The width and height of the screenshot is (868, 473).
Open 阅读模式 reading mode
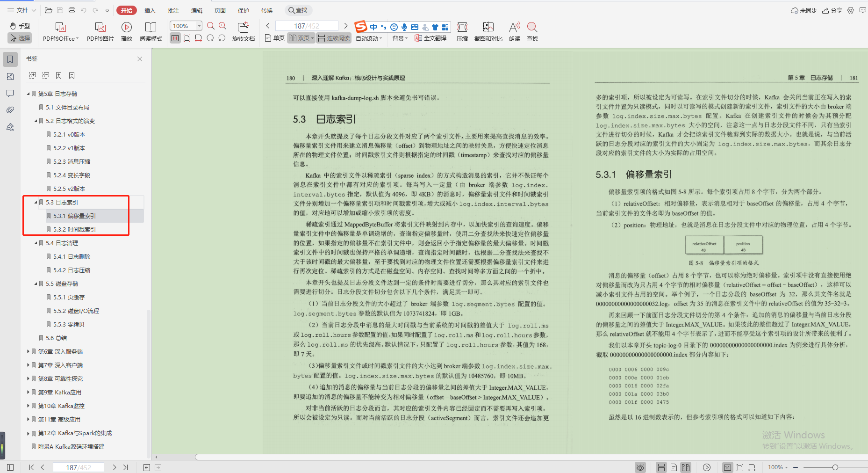coord(151,27)
